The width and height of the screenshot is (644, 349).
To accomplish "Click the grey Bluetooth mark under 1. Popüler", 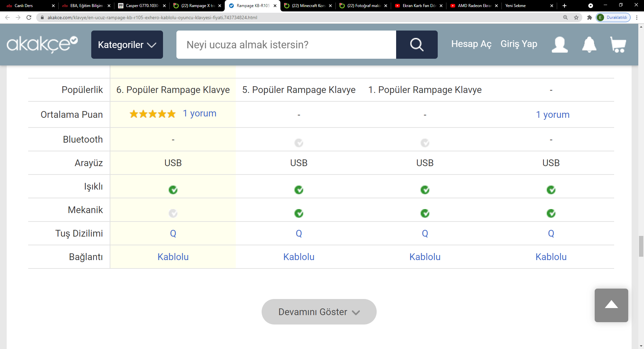I will 425,143.
